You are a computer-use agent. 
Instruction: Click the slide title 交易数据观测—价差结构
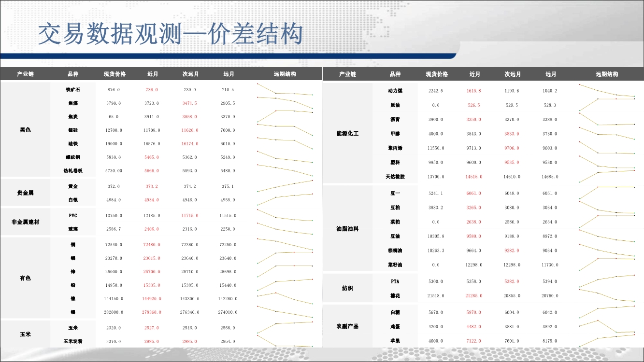[x=171, y=34]
